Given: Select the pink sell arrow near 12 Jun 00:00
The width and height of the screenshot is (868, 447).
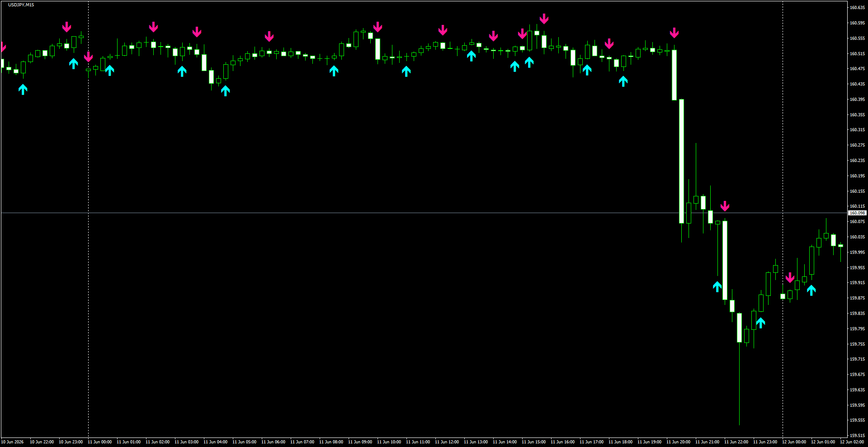Looking at the screenshot, I should point(790,277).
